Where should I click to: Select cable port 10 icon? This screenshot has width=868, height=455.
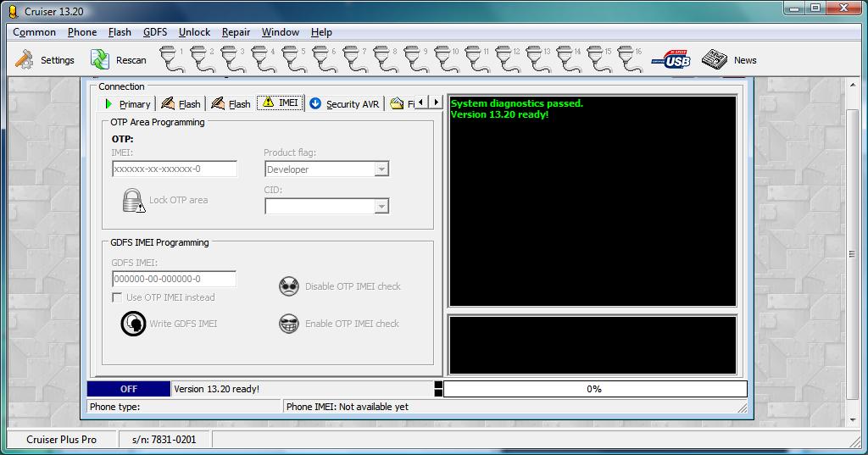click(x=446, y=59)
